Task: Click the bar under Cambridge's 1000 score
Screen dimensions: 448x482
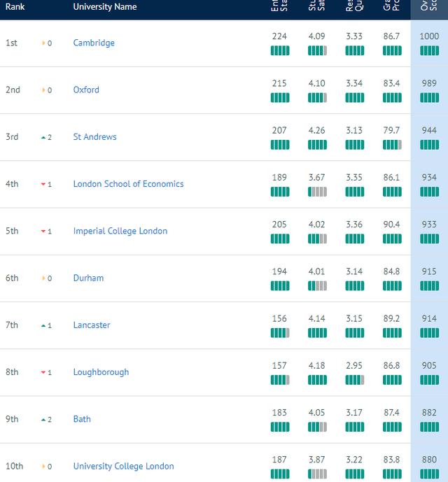Action: click(x=430, y=51)
